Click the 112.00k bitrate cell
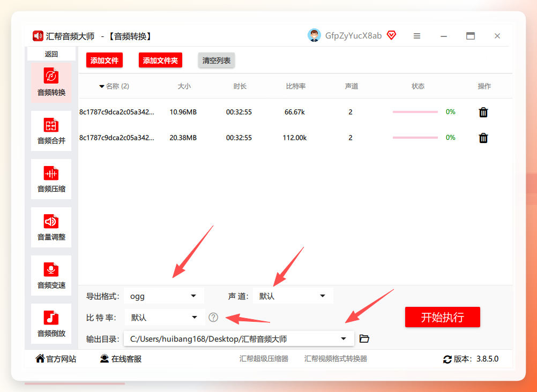This screenshot has width=537, height=392. (295, 138)
